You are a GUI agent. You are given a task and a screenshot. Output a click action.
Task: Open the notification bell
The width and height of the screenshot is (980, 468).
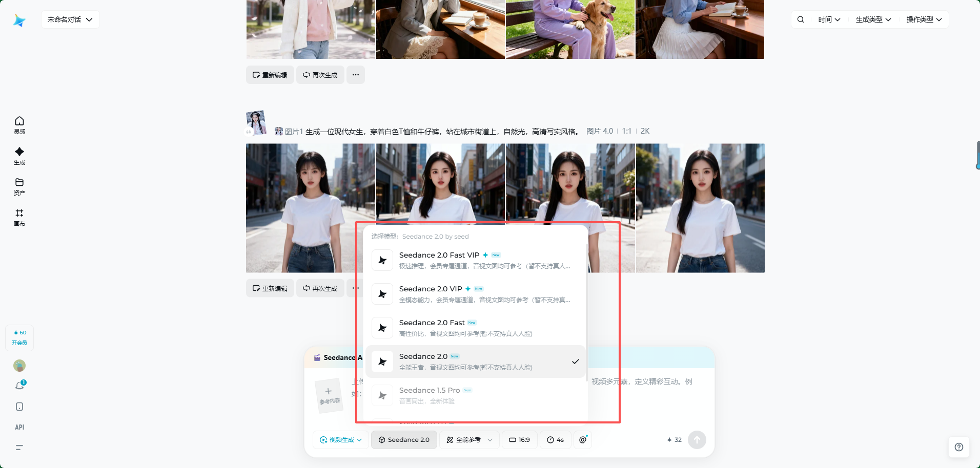click(x=19, y=386)
